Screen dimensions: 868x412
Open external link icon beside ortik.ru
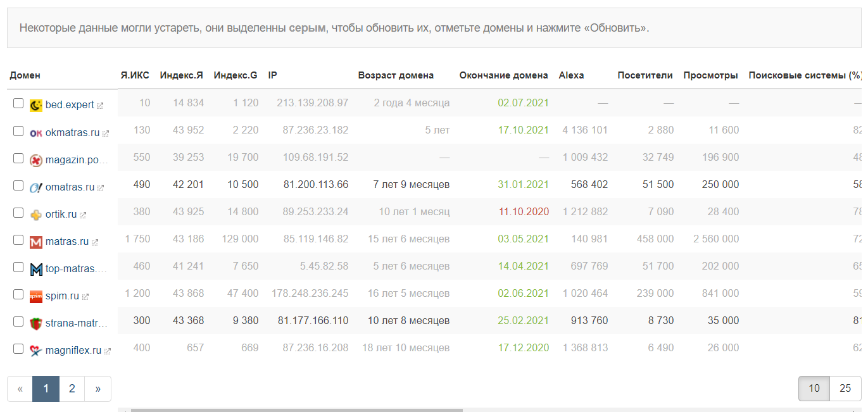(83, 215)
